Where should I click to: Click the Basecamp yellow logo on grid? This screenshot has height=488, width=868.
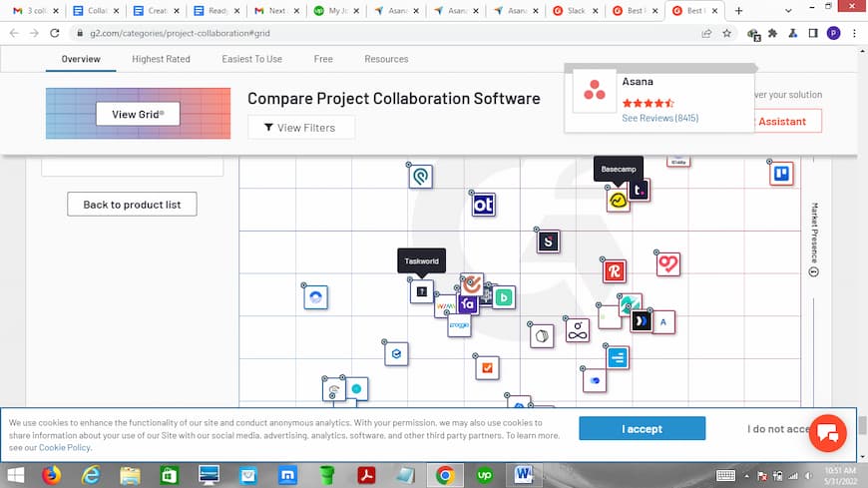pos(618,200)
